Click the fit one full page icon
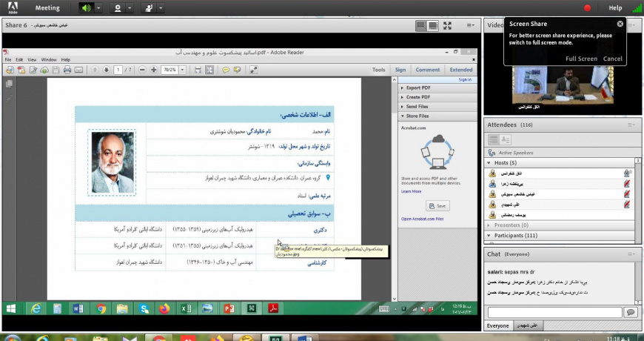 (209, 70)
